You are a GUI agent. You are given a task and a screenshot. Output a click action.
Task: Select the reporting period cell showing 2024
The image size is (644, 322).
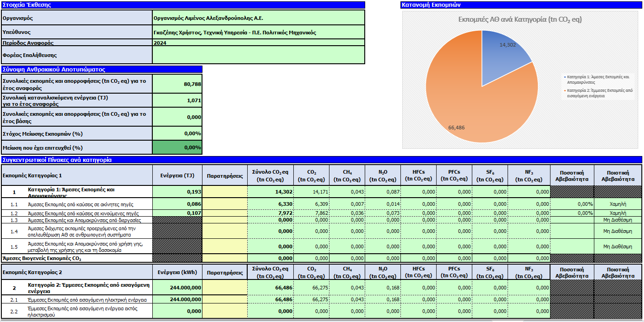point(258,43)
